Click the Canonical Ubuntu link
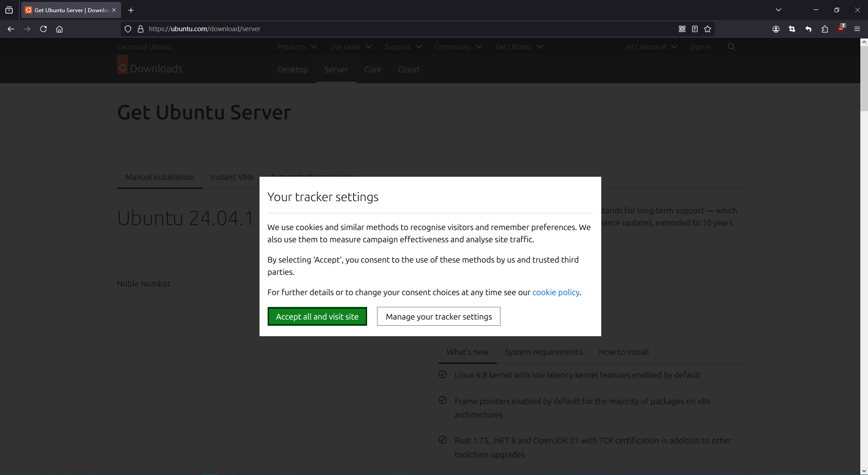 pos(145,47)
